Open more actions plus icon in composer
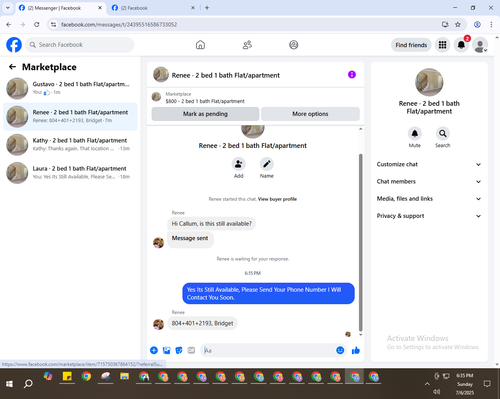Viewport: 500px width, 399px height. pos(154,350)
